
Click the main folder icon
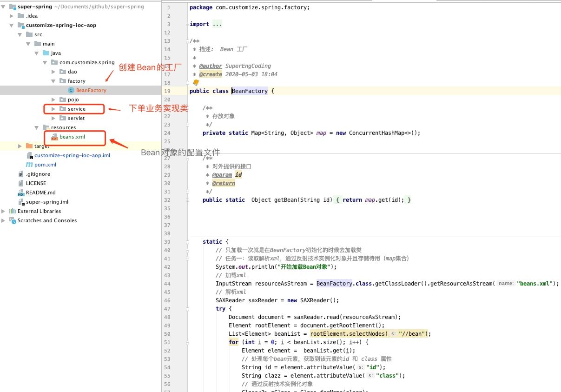[38, 44]
